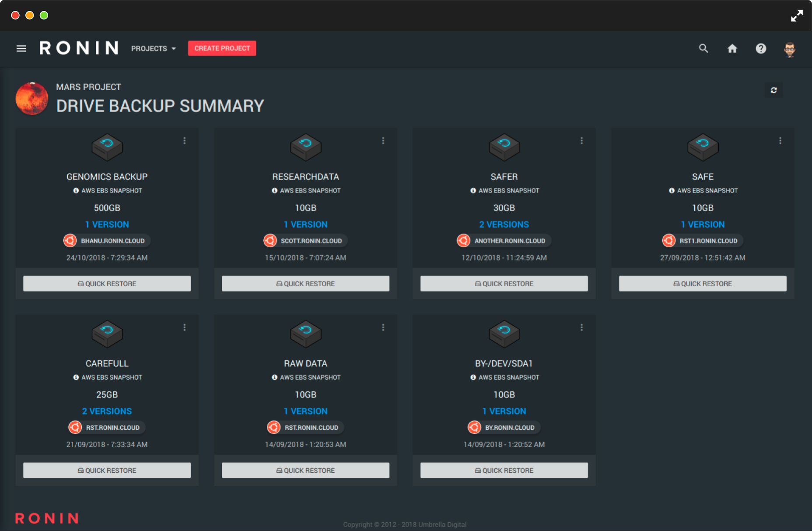Go to home via house icon

click(x=732, y=49)
